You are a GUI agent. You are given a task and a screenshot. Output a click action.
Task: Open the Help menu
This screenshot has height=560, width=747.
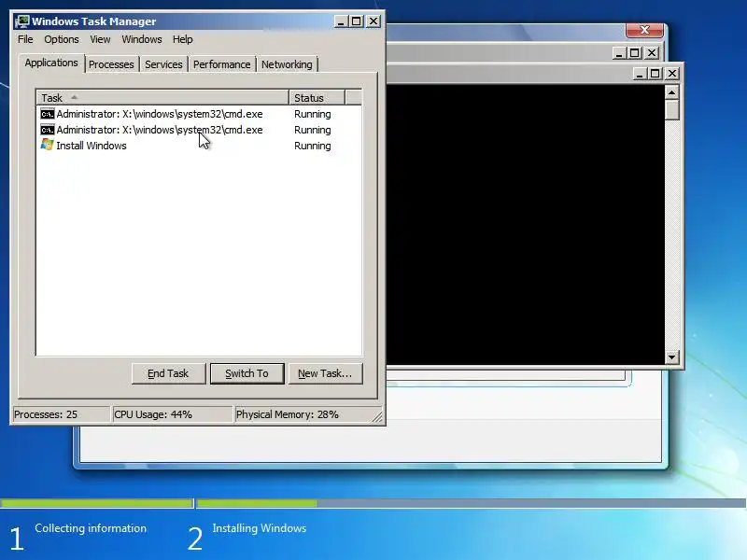(182, 39)
